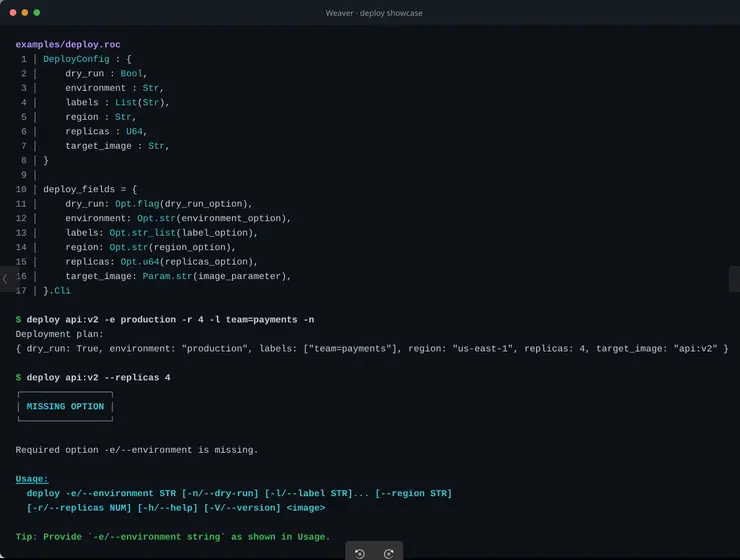Click "region_option" on line 14
Image resolution: width=740 pixels, height=560 pixels.
coord(189,247)
